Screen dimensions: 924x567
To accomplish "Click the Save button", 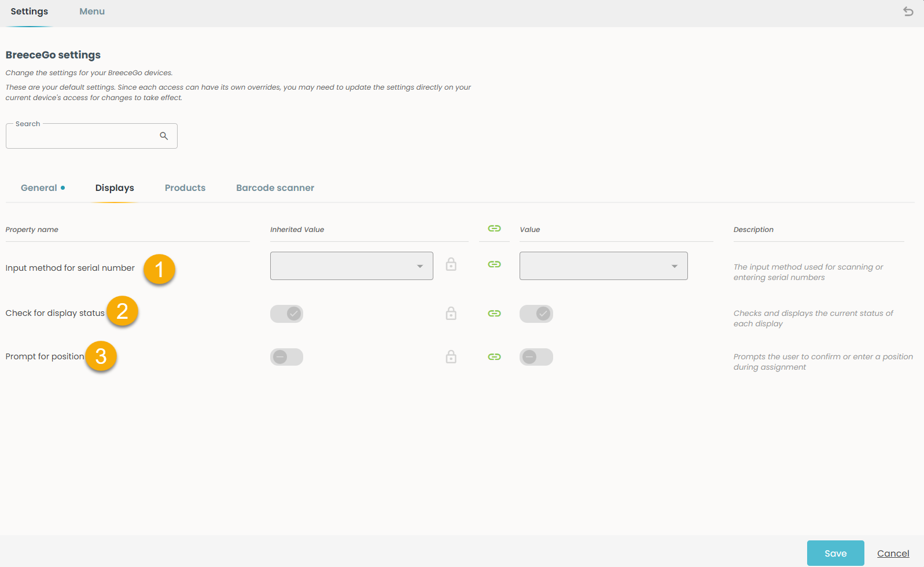I will click(835, 553).
